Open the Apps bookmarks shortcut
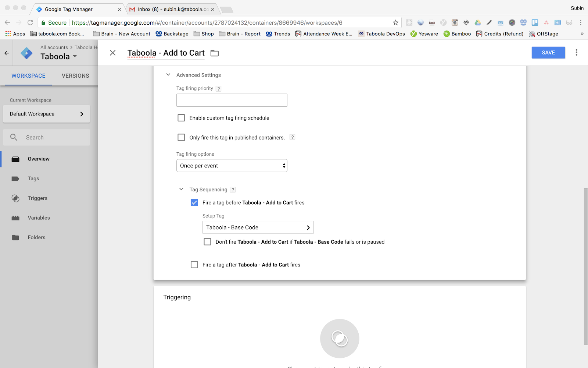Screen dimensions: 588x368 [x=15, y=33]
